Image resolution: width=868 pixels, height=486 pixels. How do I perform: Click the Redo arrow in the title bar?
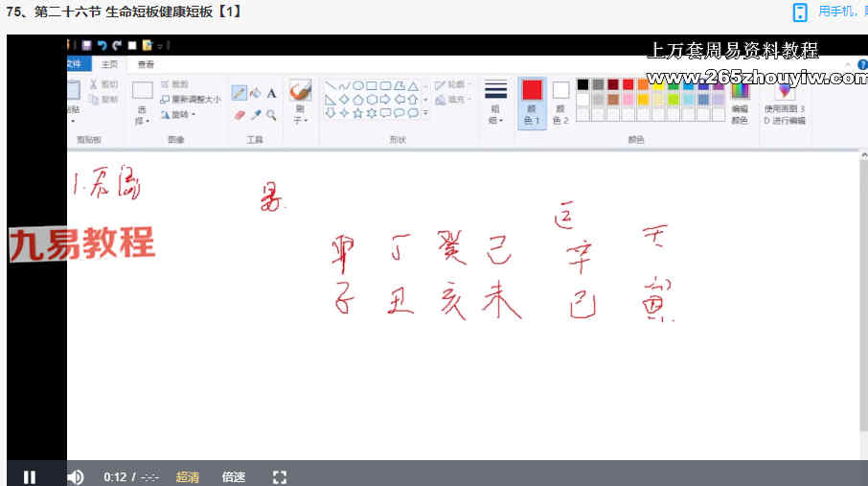coord(116,45)
